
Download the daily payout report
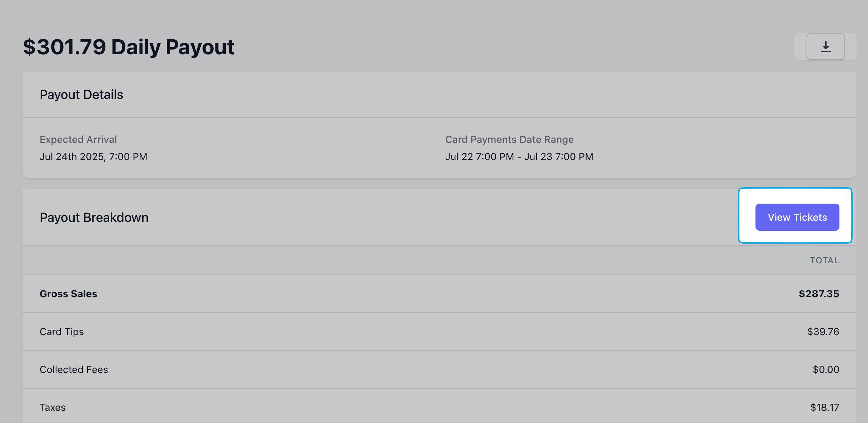tap(825, 46)
